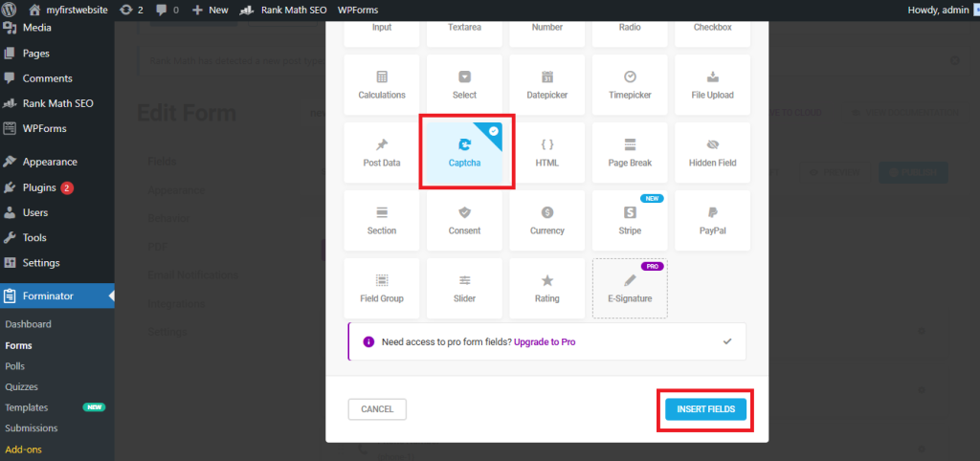Select the Page Break field
The width and height of the screenshot is (980, 461).
point(630,153)
